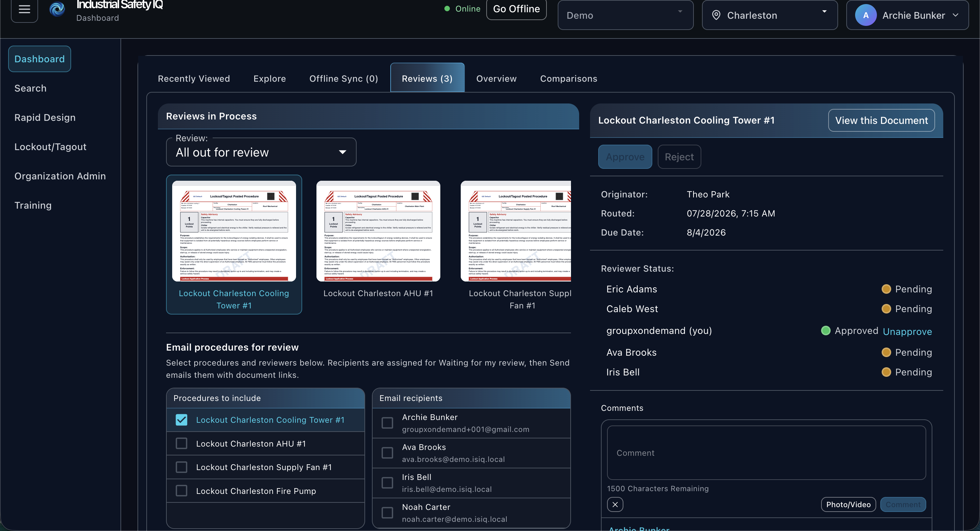980x531 pixels.
Task: Open the Comparisons tab
Action: 569,78
